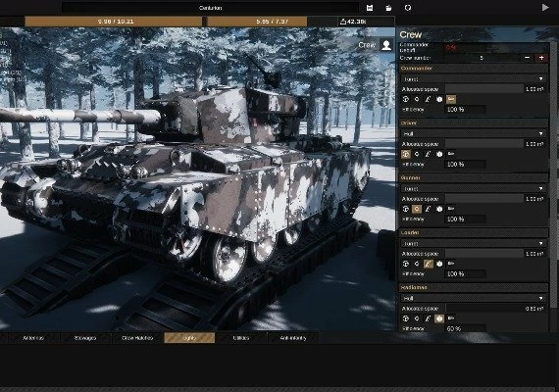Screen dimensions: 559x392
Task: Increase crew number with the plus button
Action: [x=541, y=58]
